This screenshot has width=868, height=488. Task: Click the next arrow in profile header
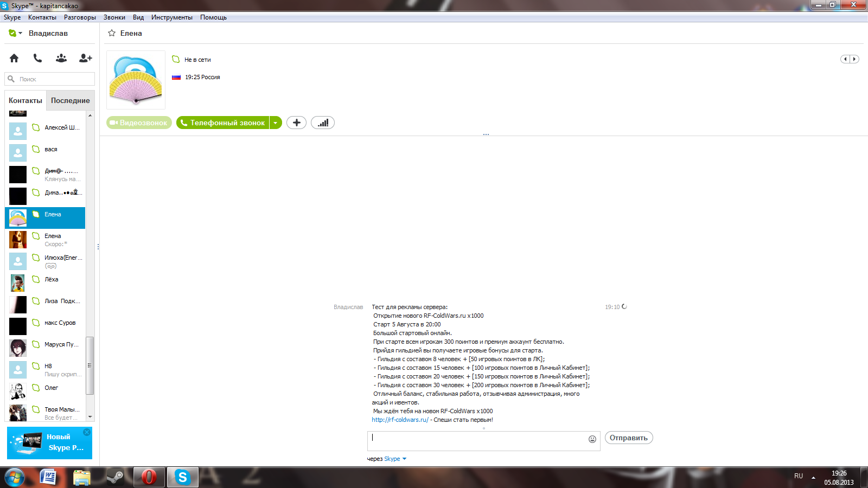(854, 59)
